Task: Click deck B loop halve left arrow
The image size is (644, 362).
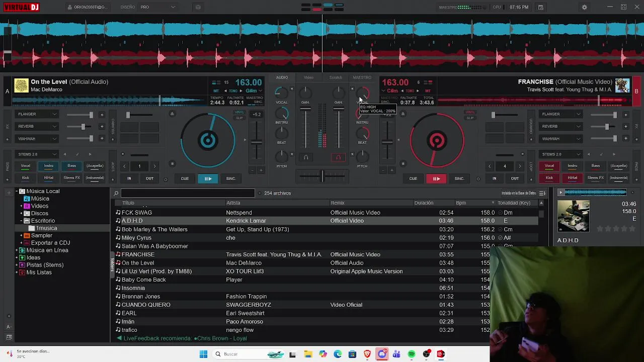Action: 490,166
